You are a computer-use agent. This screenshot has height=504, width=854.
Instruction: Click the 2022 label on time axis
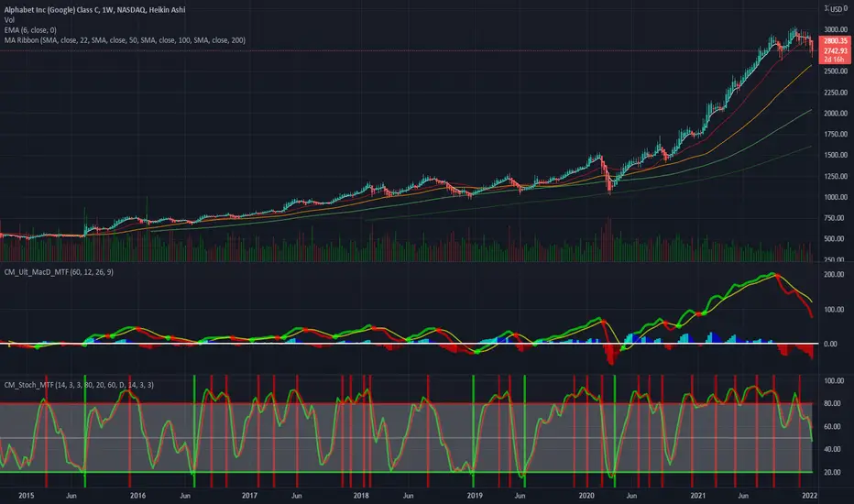point(810,495)
